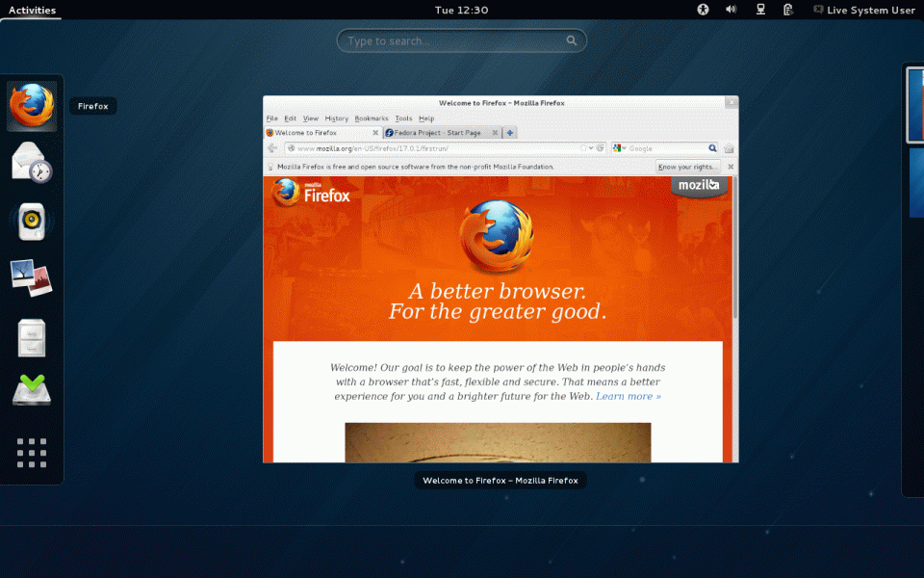Open the Edit menu in Firefox
Screen dimensions: 924x578
coord(290,118)
